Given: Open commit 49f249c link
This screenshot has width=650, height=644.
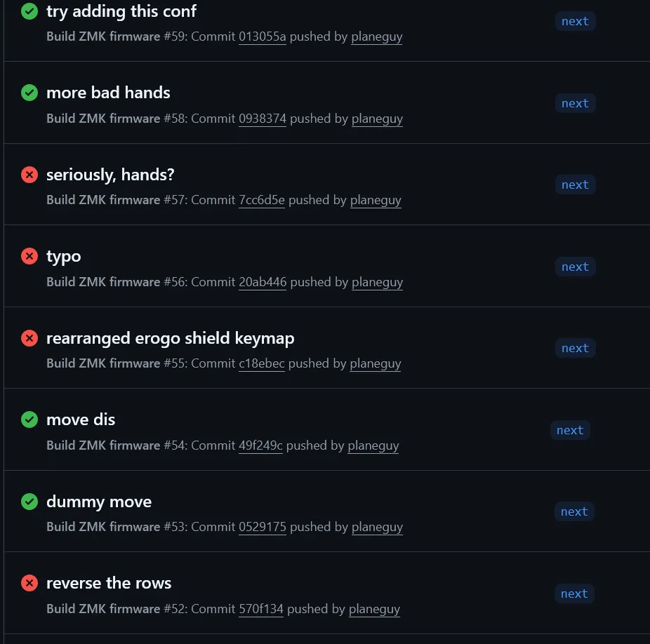Looking at the screenshot, I should pyautogui.click(x=260, y=445).
